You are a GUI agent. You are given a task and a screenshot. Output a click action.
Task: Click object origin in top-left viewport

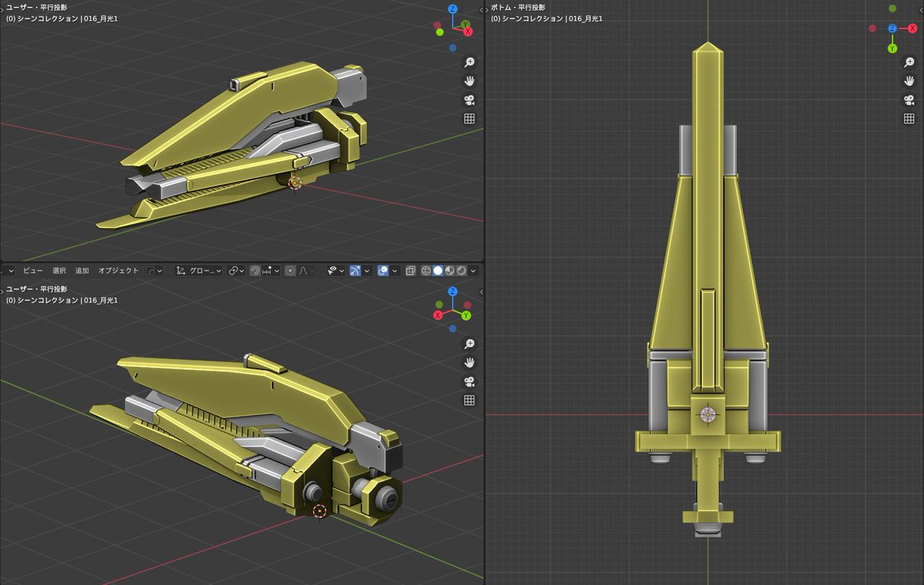pyautogui.click(x=293, y=182)
